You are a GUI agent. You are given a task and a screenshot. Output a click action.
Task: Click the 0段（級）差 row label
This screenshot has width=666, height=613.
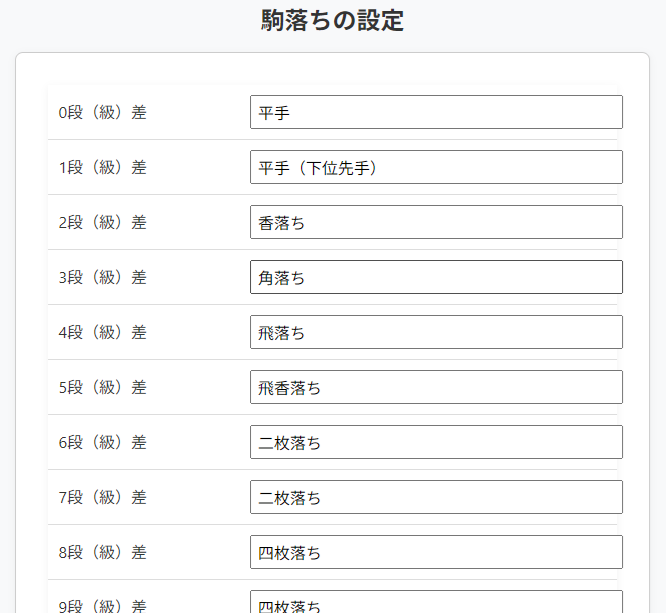(102, 113)
